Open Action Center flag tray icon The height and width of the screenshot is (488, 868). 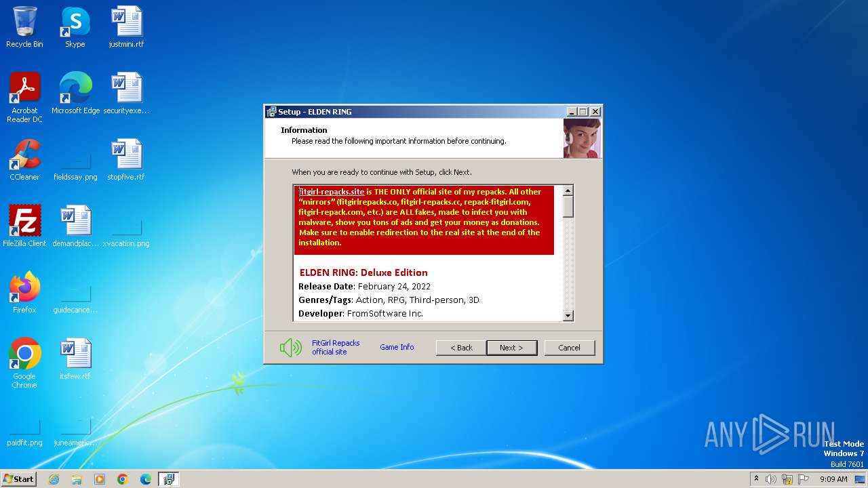click(804, 479)
